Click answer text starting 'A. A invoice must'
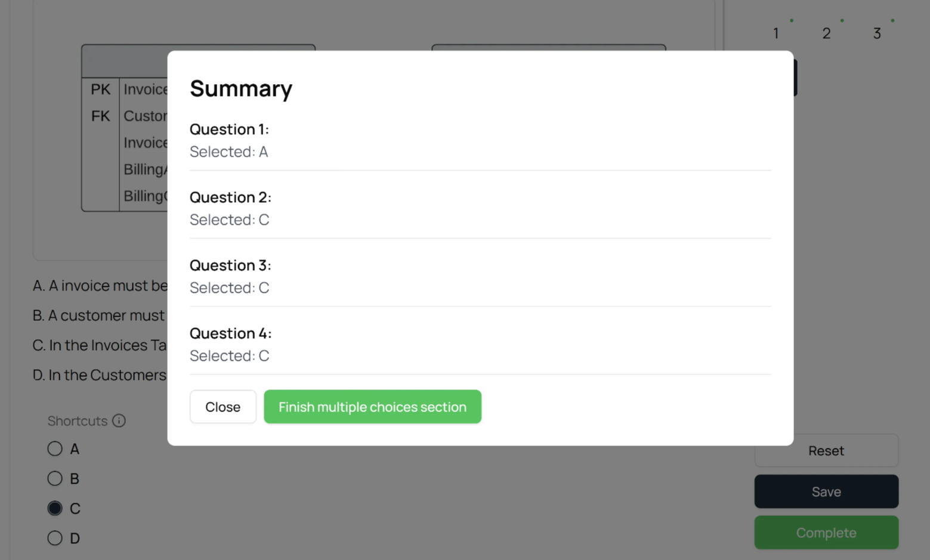Image resolution: width=930 pixels, height=560 pixels. [x=100, y=286]
